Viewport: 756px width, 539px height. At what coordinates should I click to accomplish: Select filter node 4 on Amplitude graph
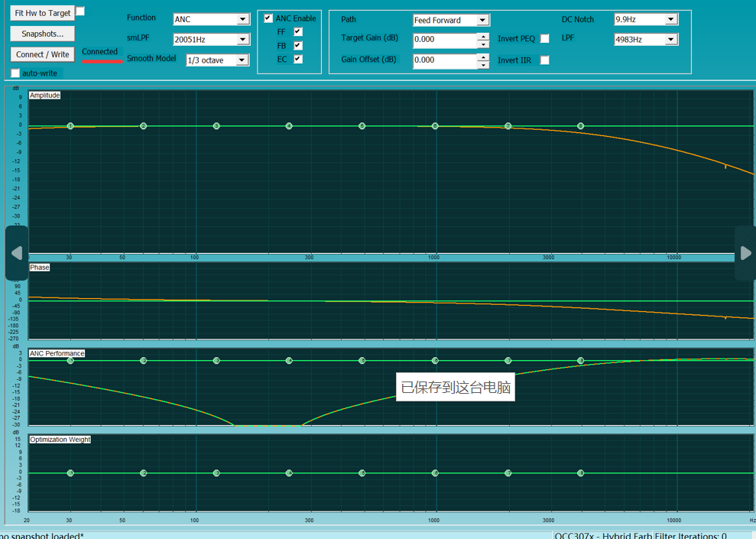pos(289,126)
